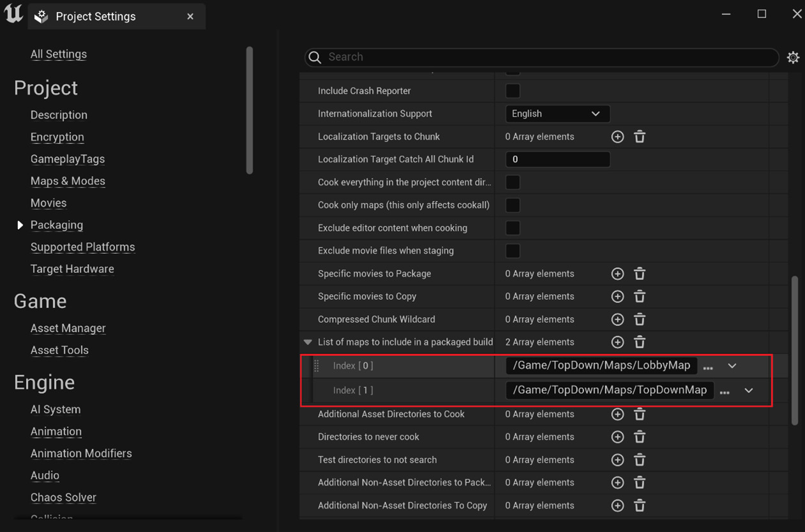Empty the Specific movies to Package array

click(640, 274)
